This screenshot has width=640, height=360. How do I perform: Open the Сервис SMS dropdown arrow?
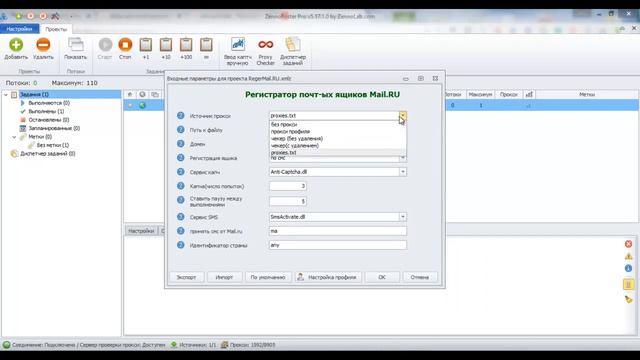pos(402,217)
